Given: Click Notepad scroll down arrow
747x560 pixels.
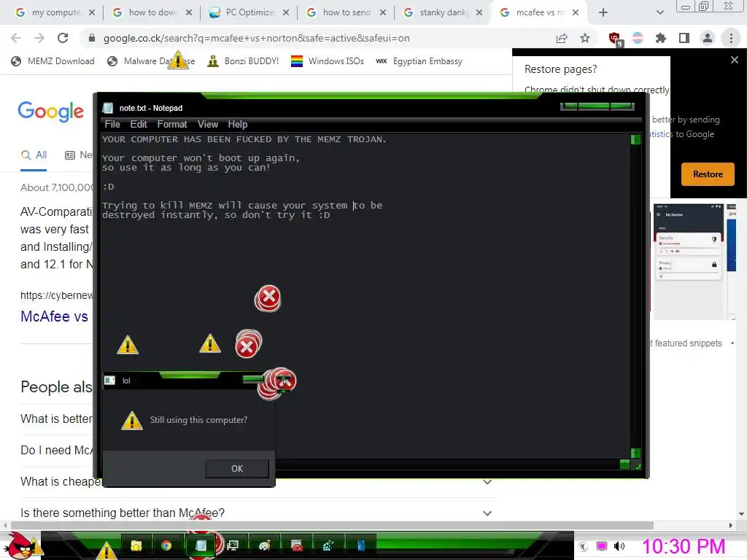Looking at the screenshot, I should [635, 453].
